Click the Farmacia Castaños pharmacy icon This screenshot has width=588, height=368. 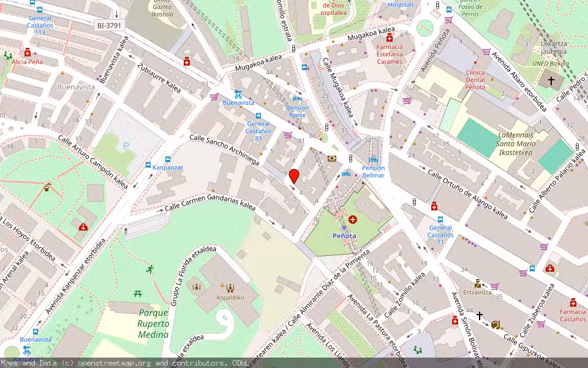(573, 304)
